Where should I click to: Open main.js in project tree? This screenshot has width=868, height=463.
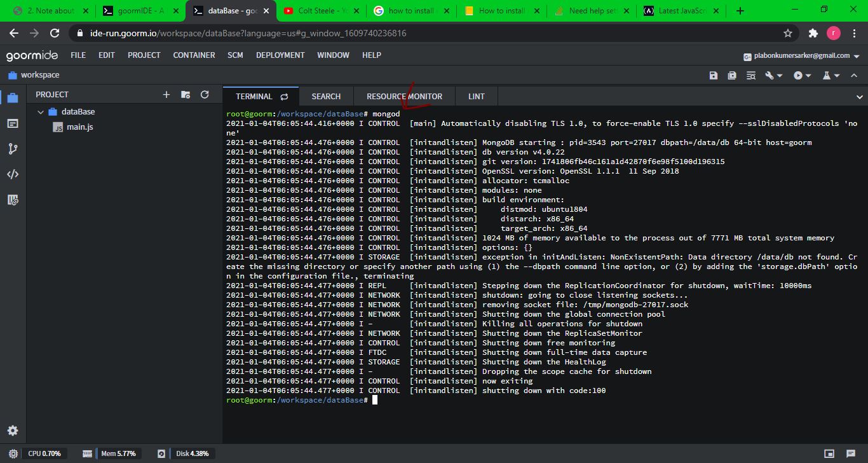[x=80, y=127]
